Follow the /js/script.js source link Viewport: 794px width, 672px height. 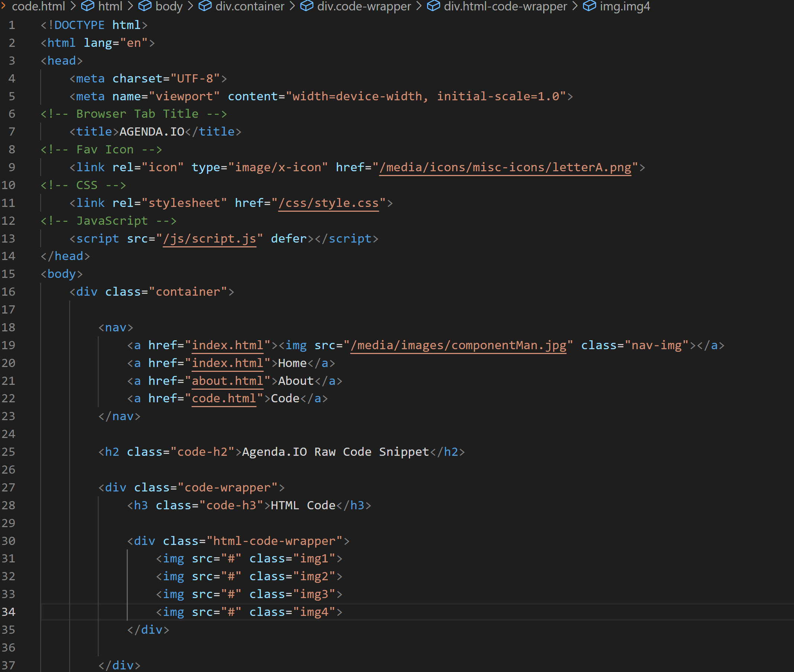(209, 238)
